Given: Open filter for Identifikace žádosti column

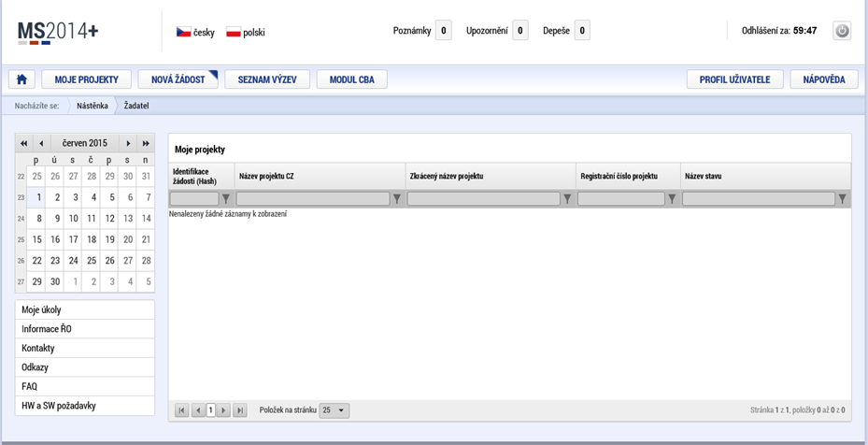Looking at the screenshot, I should (226, 199).
